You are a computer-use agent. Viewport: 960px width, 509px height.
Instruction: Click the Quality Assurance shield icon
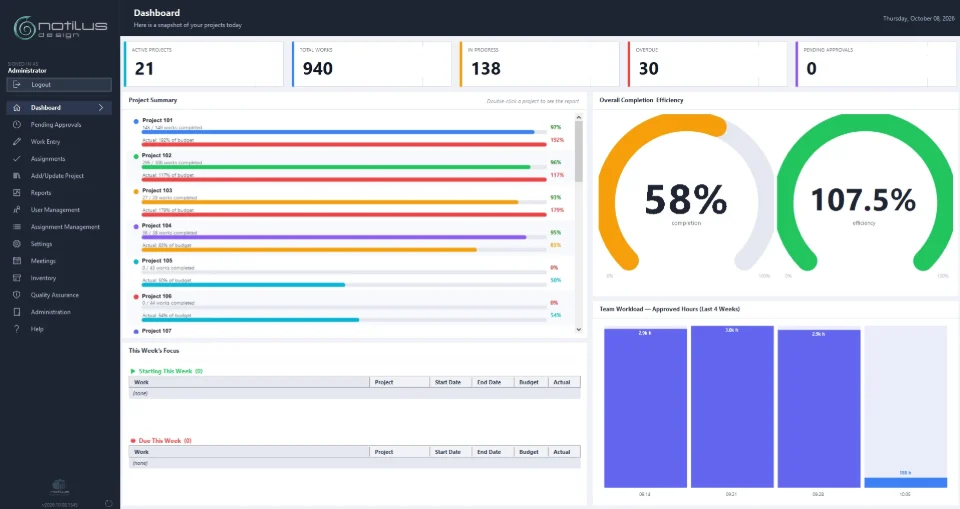[17, 295]
